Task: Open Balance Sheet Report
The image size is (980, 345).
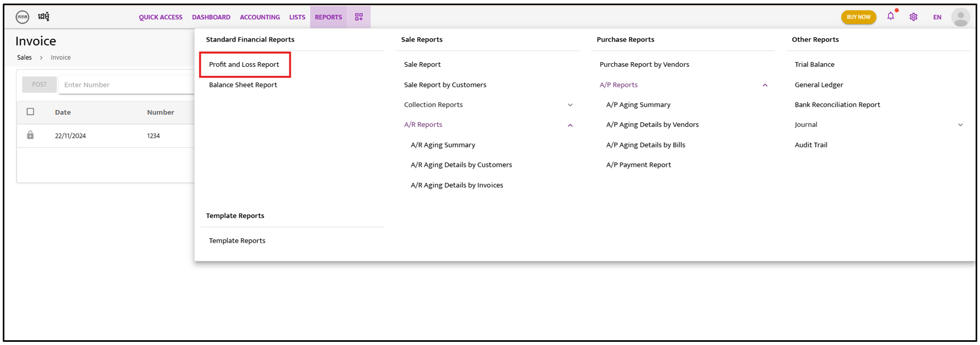Action: [x=243, y=85]
